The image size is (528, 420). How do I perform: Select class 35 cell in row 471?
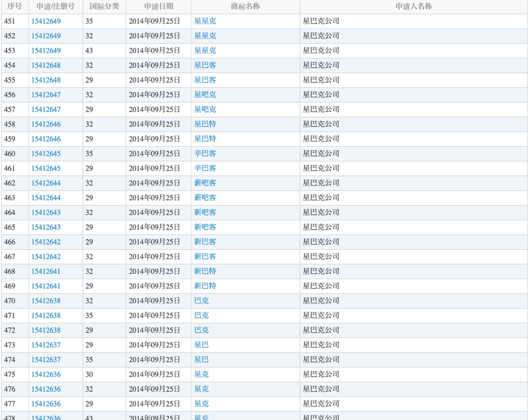coord(89,315)
